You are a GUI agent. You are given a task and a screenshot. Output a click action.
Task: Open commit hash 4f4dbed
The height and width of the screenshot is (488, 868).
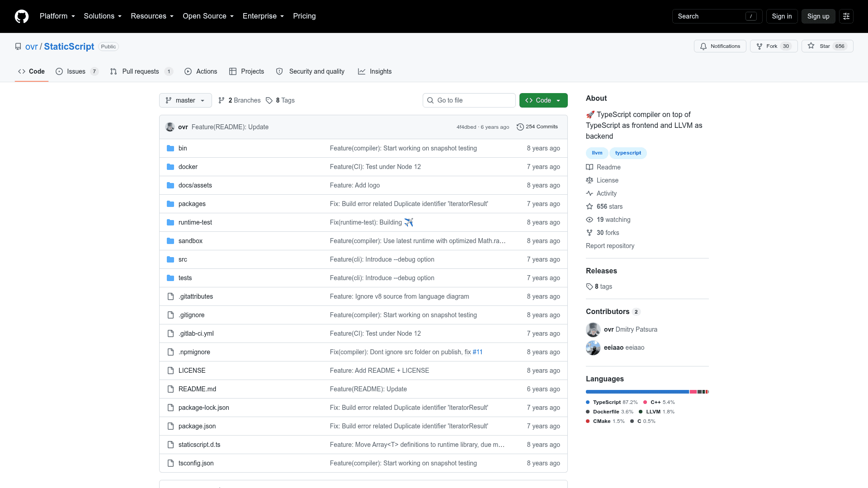pos(466,127)
